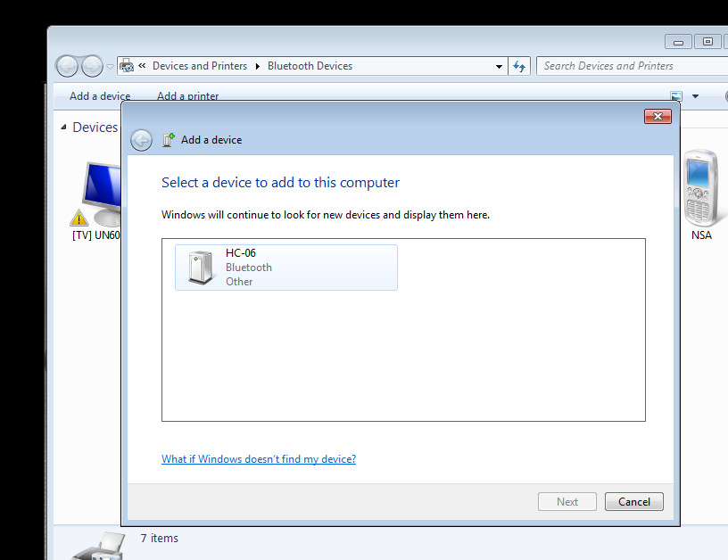Click the Next button in Add a device

pos(567,501)
